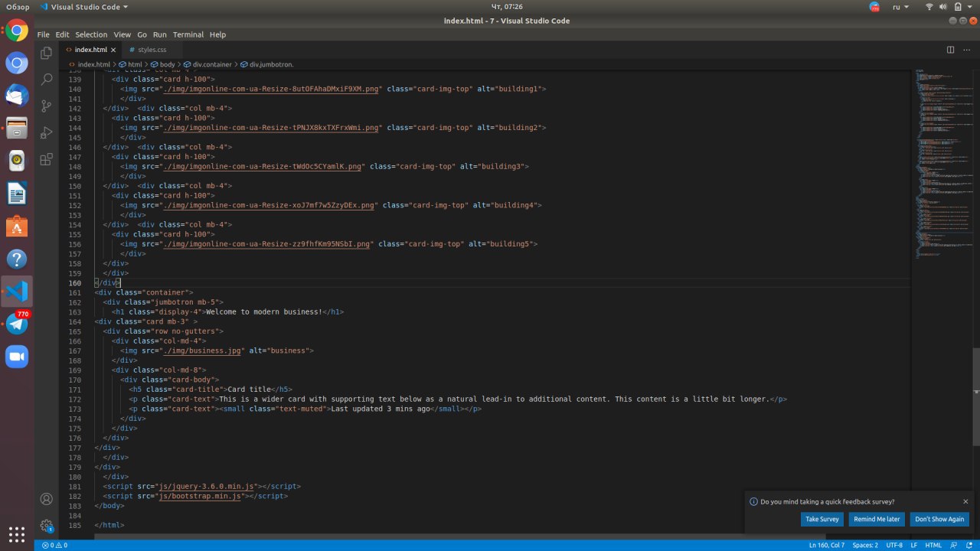Open the File menu

tap(43, 34)
